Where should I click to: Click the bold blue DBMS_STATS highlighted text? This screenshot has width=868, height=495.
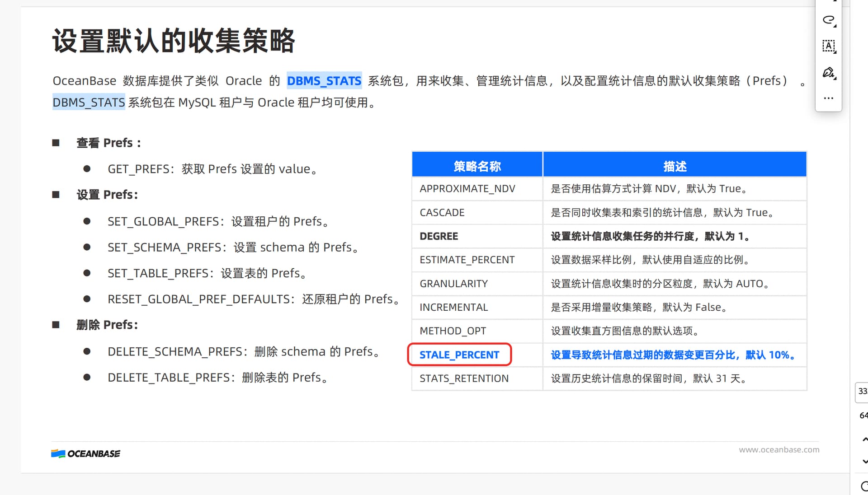(x=324, y=81)
